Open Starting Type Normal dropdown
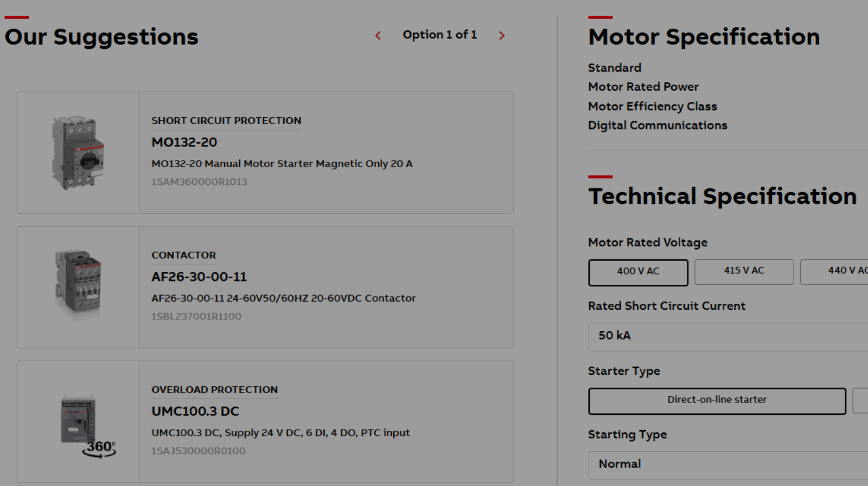This screenshot has height=486, width=868. tap(727, 465)
